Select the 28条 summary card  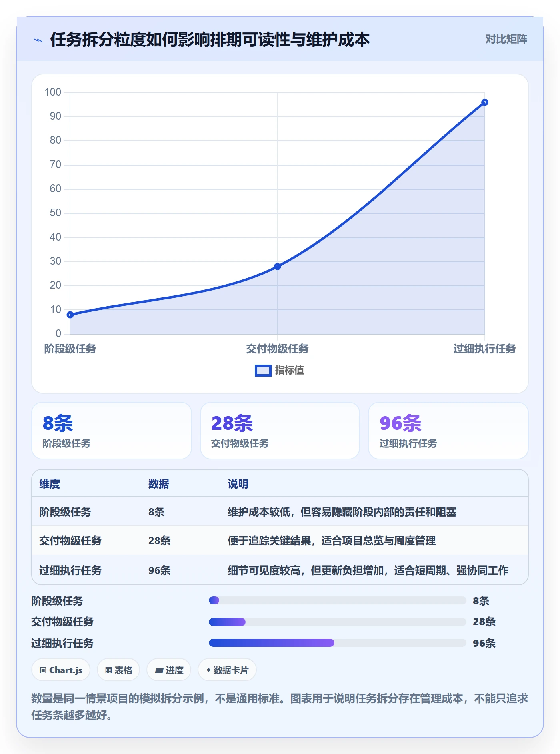(280, 431)
